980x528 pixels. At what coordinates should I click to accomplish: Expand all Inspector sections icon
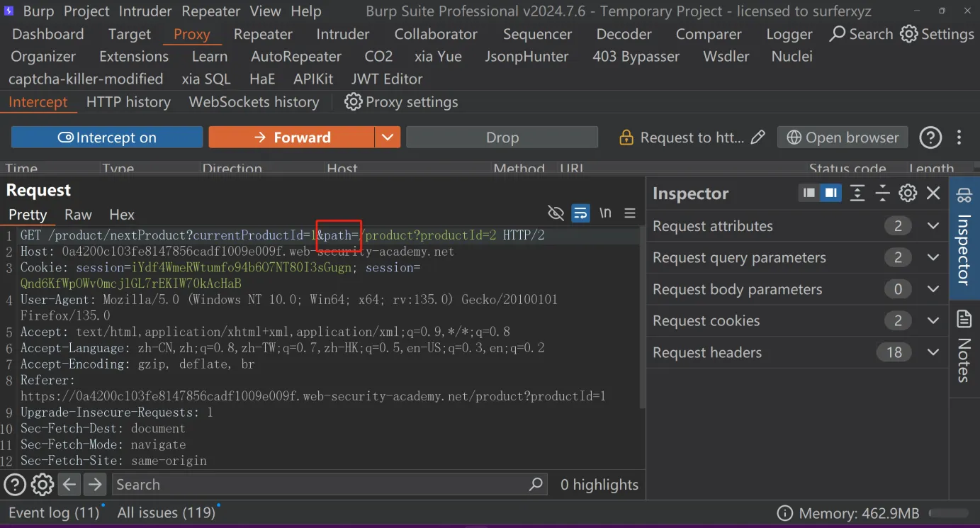pyautogui.click(x=857, y=193)
